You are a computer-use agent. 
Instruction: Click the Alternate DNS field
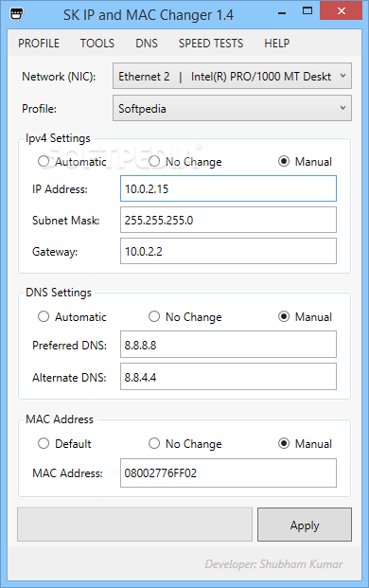(x=228, y=377)
